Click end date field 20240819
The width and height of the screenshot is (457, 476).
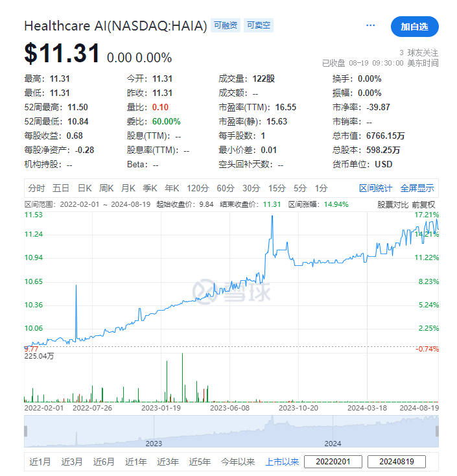click(x=396, y=462)
